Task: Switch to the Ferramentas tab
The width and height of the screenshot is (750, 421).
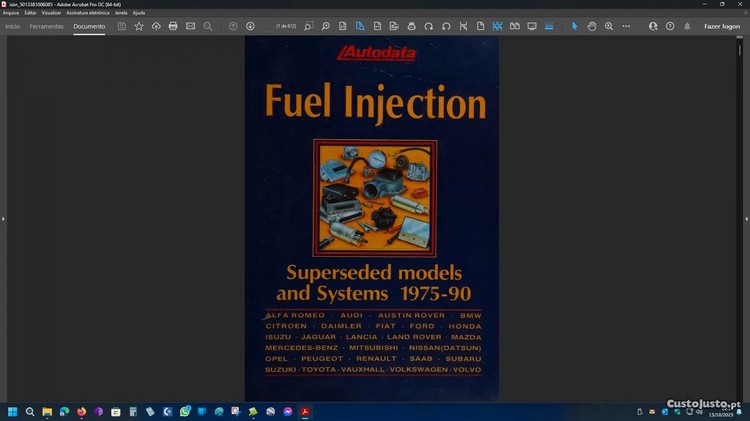Action: tap(46, 26)
